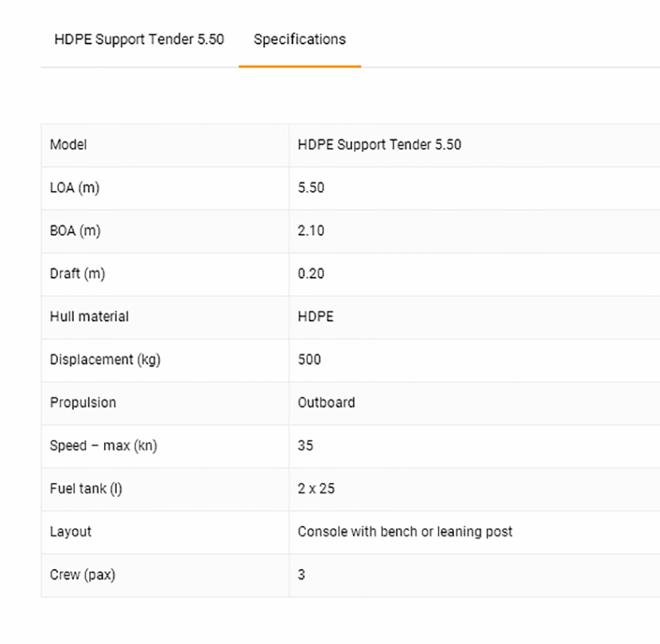660x644 pixels.
Task: Click the Hull material label
Action: pos(89,316)
